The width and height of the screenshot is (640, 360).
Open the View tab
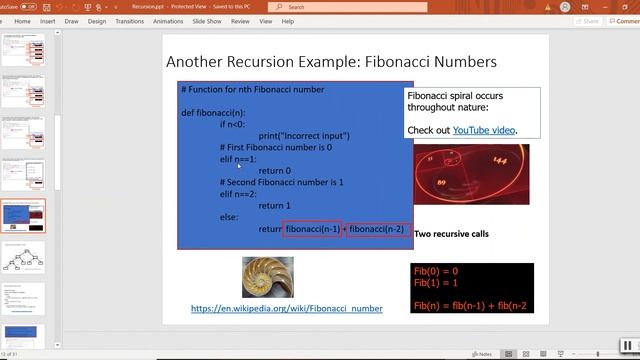tap(265, 21)
